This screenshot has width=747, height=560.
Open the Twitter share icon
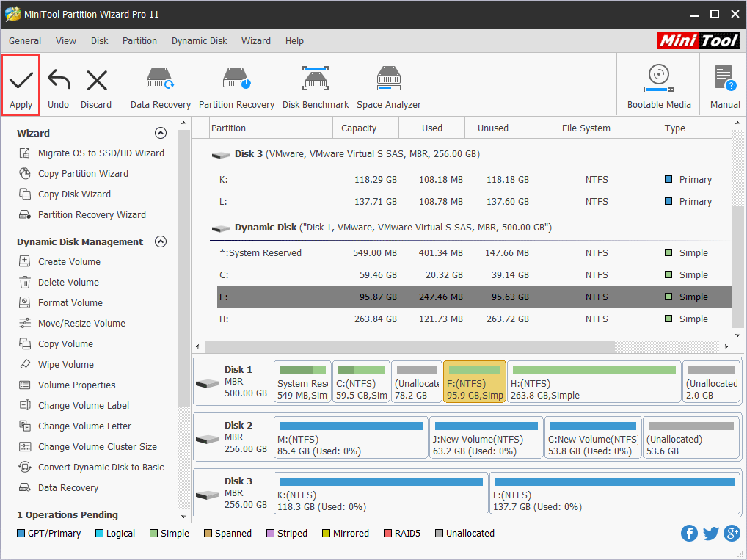click(x=710, y=533)
